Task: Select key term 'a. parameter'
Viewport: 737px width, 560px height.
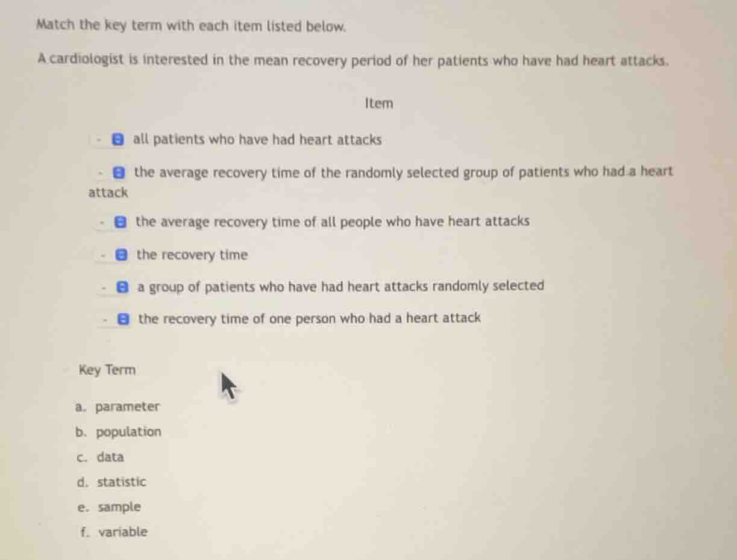Action: (x=118, y=406)
